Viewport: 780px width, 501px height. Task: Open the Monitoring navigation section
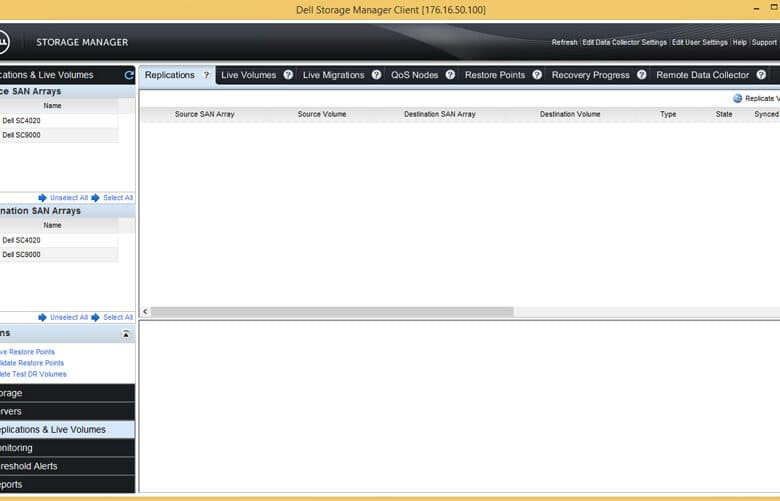tap(67, 448)
